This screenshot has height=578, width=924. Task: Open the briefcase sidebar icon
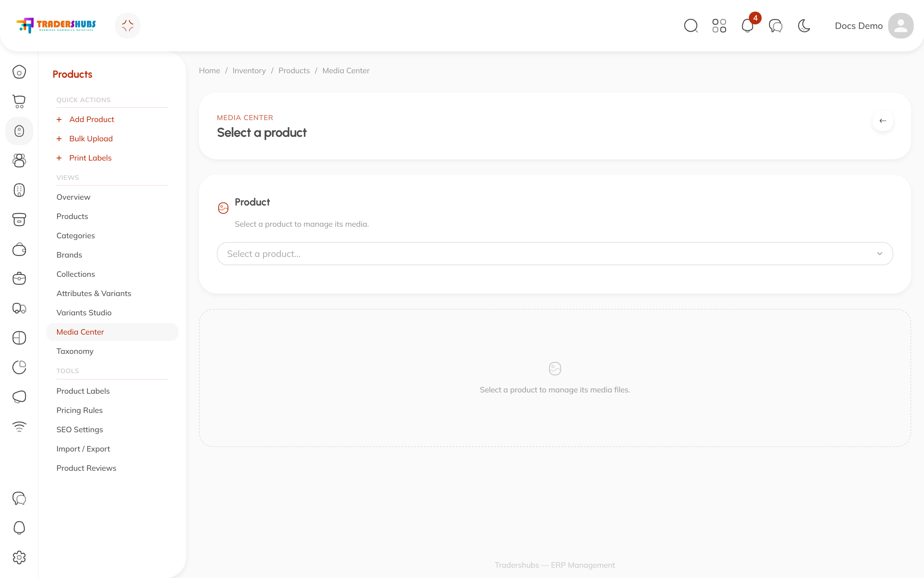tap(19, 279)
